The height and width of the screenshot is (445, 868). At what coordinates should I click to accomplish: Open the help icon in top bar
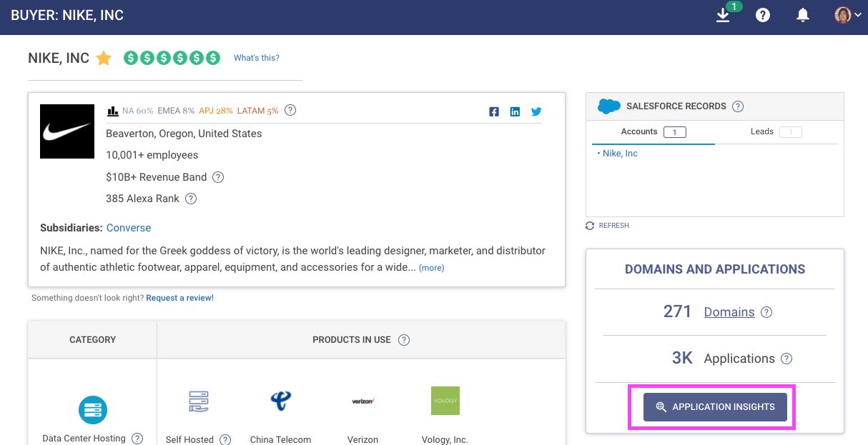coord(763,15)
